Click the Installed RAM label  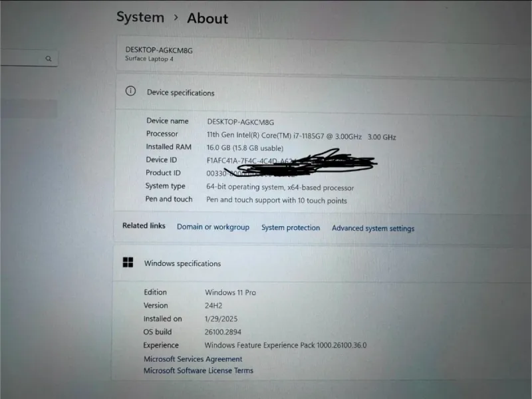pyautogui.click(x=169, y=146)
